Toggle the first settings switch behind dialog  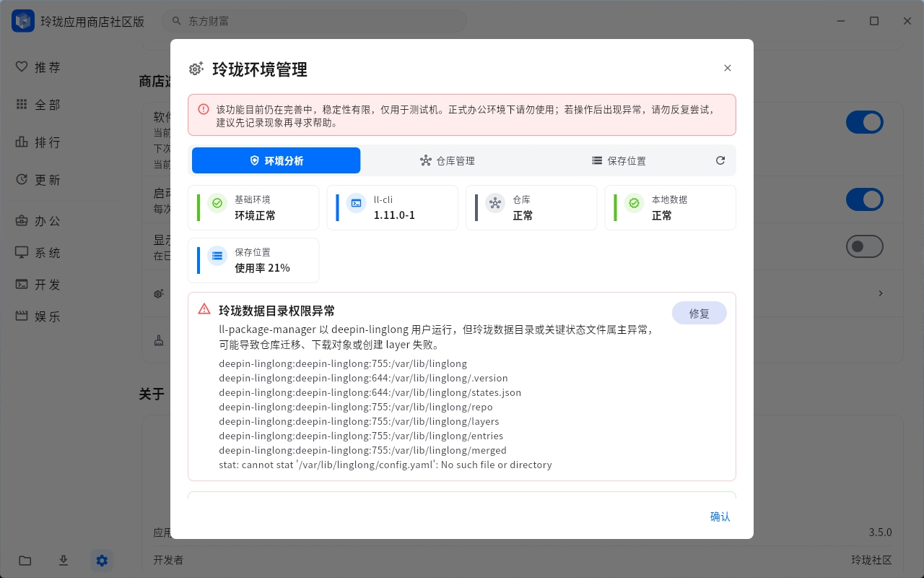(x=865, y=122)
